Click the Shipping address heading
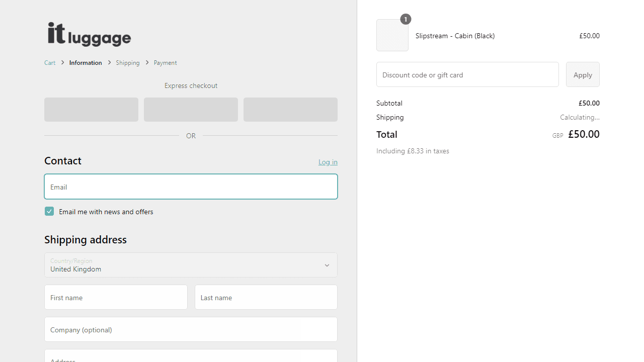 86,239
